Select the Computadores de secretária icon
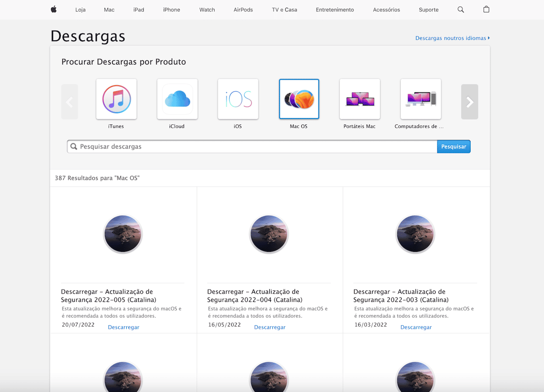Viewport: 544px width, 392px height. [421, 99]
